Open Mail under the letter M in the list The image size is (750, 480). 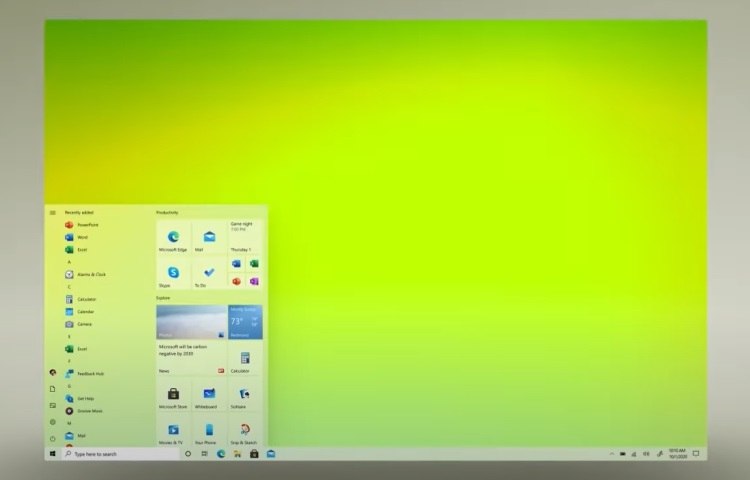coord(76,436)
